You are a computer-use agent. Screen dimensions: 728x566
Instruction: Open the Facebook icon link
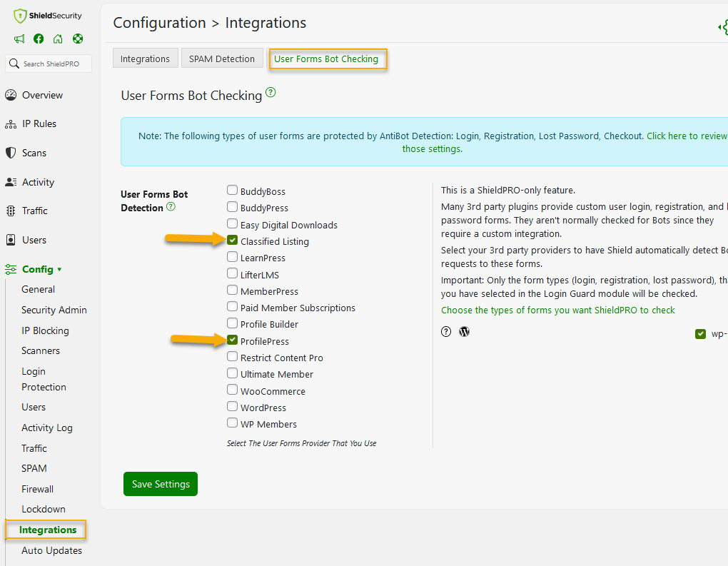tap(39, 39)
